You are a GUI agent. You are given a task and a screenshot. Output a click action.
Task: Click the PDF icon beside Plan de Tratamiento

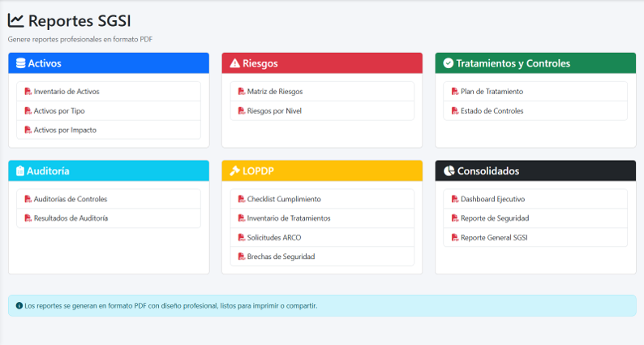[x=455, y=91]
